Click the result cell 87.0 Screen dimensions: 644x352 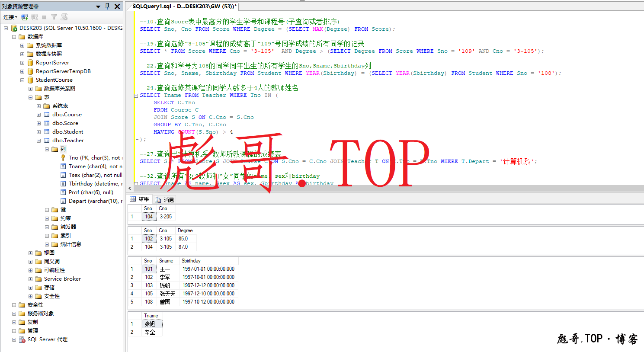click(x=186, y=247)
